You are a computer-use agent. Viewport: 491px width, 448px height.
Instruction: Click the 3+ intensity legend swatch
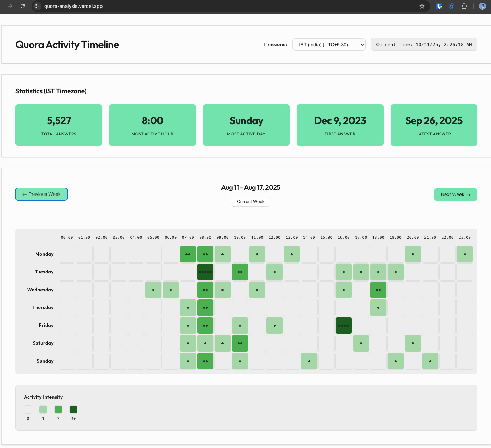click(73, 410)
